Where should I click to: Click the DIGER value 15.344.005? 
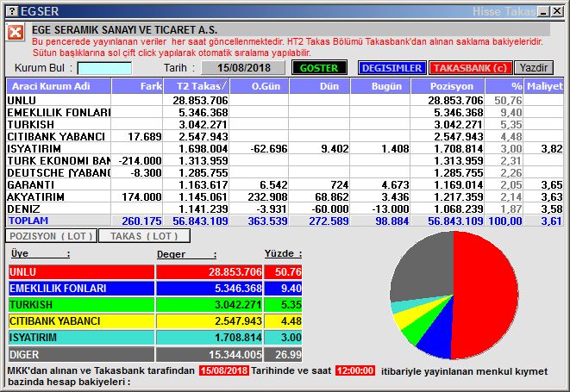point(235,354)
